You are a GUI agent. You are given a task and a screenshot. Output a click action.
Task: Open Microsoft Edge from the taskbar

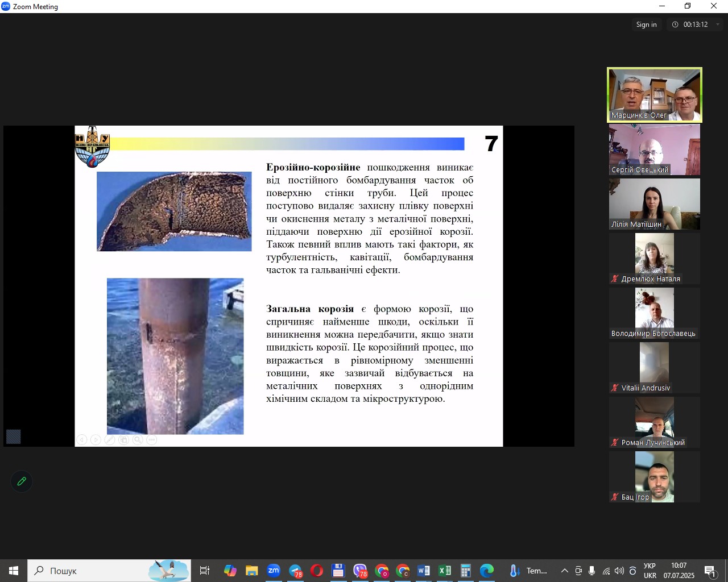pyautogui.click(x=487, y=571)
